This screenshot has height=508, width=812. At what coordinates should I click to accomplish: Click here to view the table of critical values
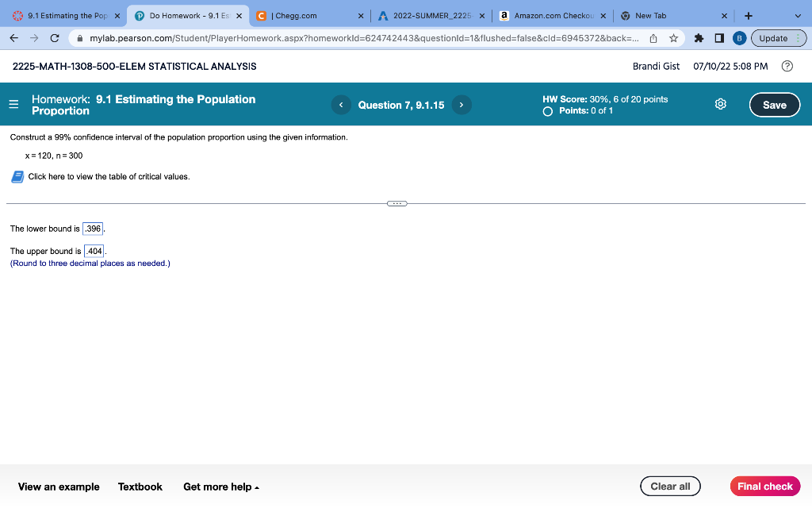(x=109, y=177)
